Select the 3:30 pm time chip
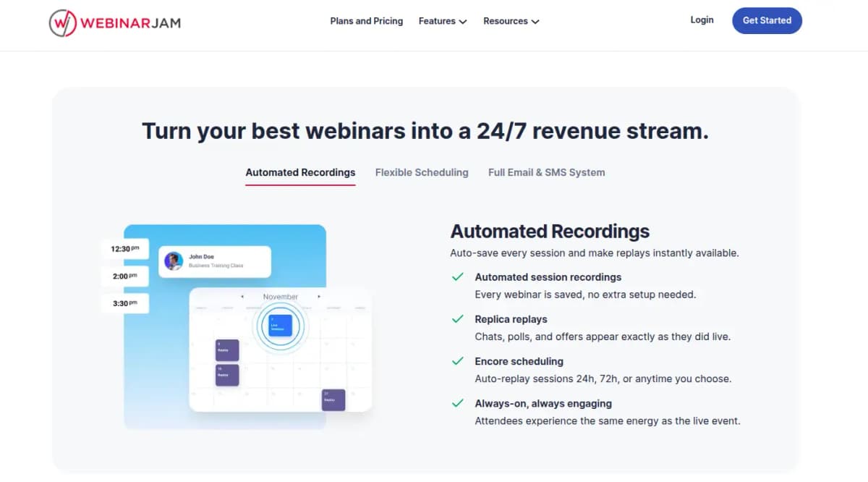This screenshot has height=482, width=868. (x=125, y=303)
